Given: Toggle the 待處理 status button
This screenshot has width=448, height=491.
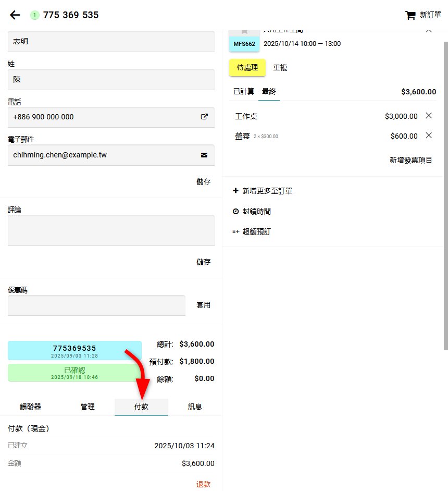Looking at the screenshot, I should click(x=247, y=68).
